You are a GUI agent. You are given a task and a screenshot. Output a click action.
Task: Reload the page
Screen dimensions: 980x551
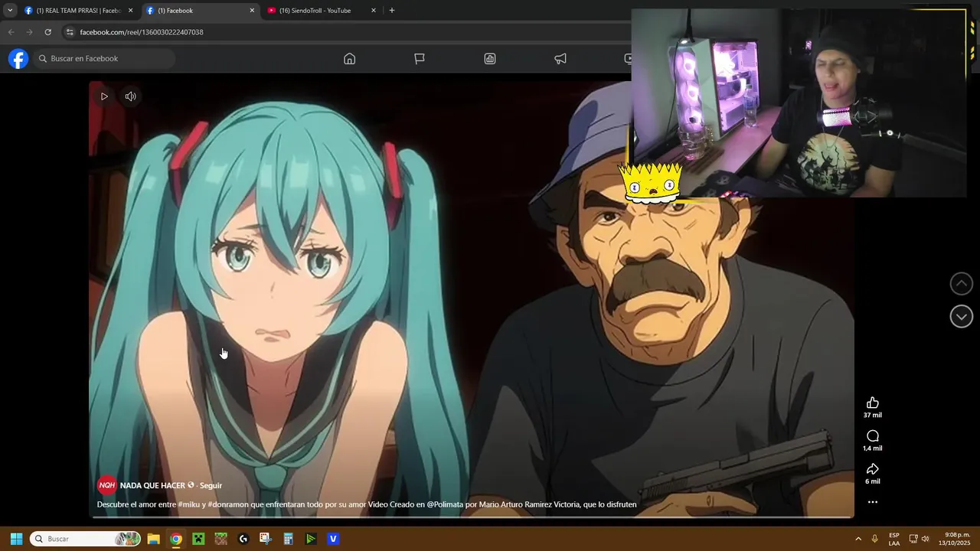(x=47, y=32)
